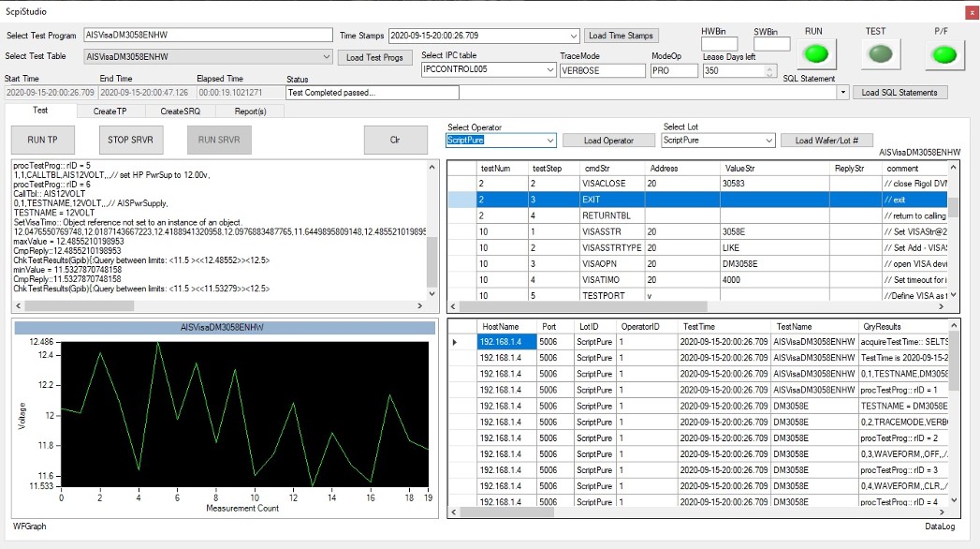Click the HostName column header in DataLog
Screen dimensions: 980x549
click(x=506, y=326)
